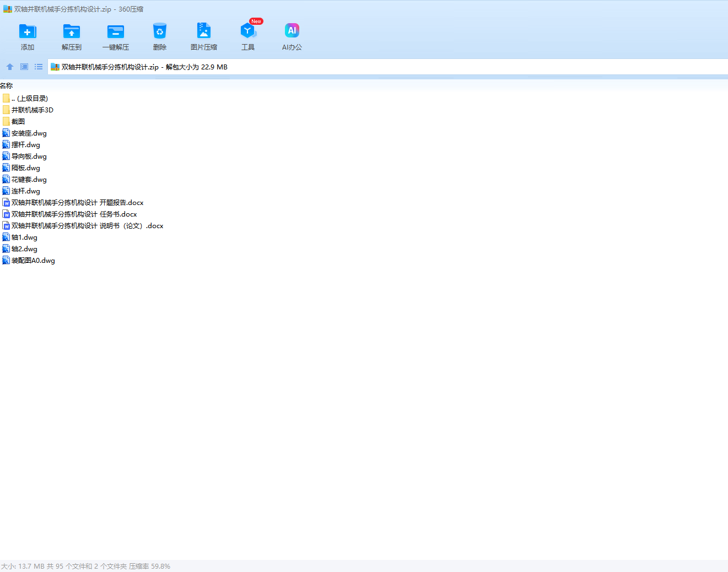Select file 导向板.dwg
This screenshot has height=572, width=728.
click(x=25, y=156)
